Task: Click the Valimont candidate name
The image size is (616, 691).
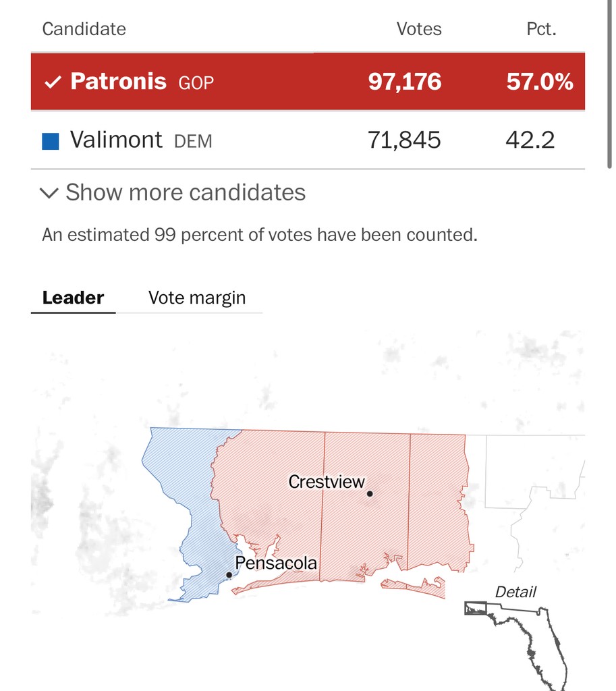Action: tap(116, 140)
